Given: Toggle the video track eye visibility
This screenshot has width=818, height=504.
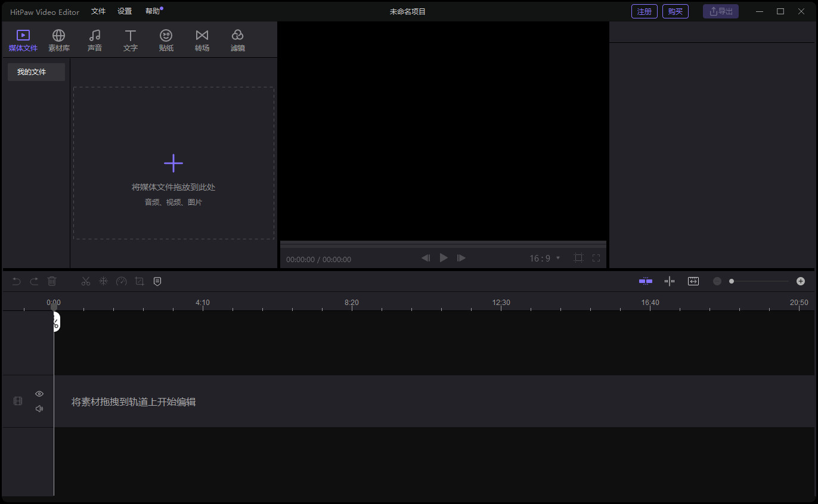Looking at the screenshot, I should [x=39, y=394].
